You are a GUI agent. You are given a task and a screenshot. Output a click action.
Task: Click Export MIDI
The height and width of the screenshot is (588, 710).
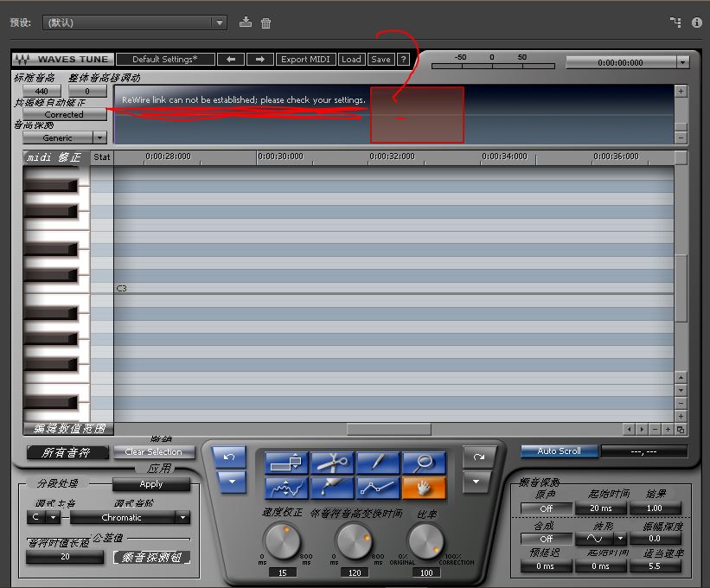(x=305, y=60)
